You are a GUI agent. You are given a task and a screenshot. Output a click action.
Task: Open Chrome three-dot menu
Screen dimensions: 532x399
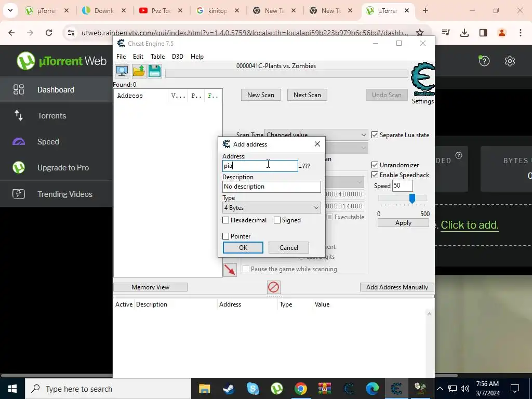pyautogui.click(x=521, y=33)
